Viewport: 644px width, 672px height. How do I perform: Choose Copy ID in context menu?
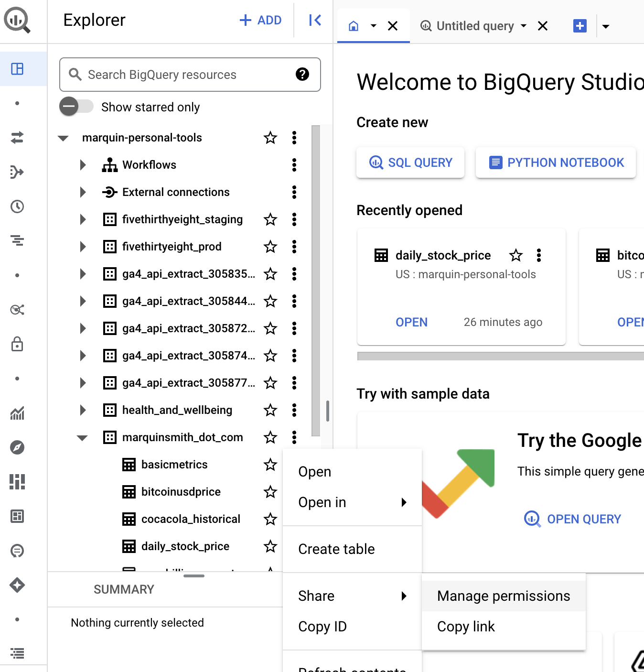click(352, 627)
